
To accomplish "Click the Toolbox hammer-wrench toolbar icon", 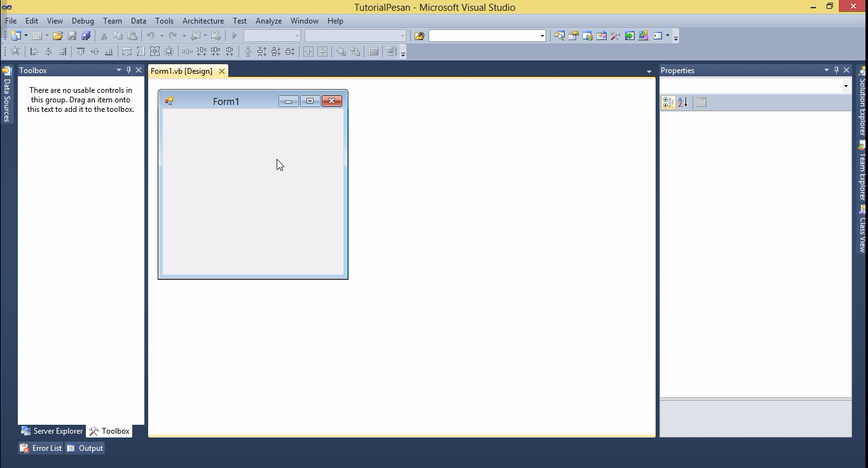I will click(616, 36).
